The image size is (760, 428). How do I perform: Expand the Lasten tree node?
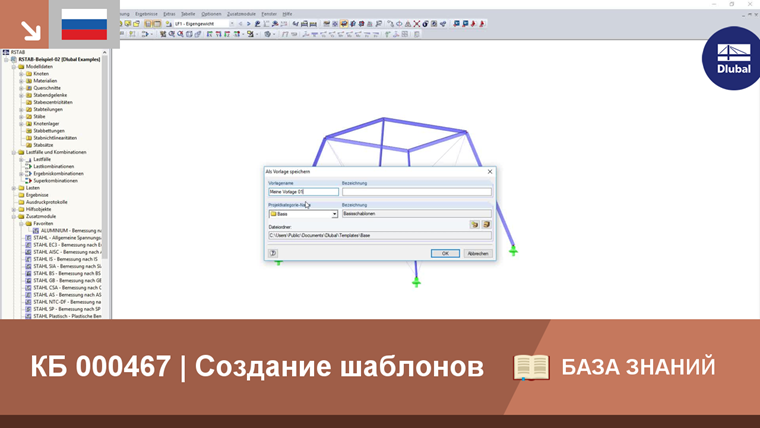14,188
